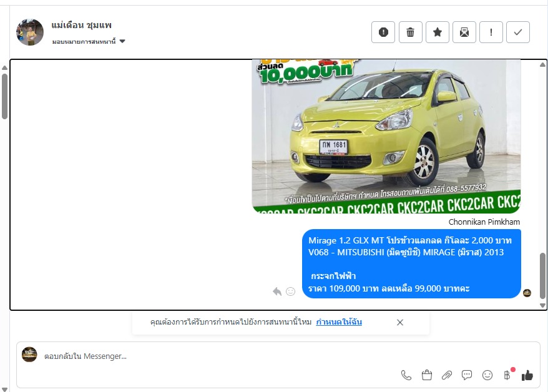Open the yellow Mirage car photo
Viewport: 548px width, 392px height.
point(386,136)
